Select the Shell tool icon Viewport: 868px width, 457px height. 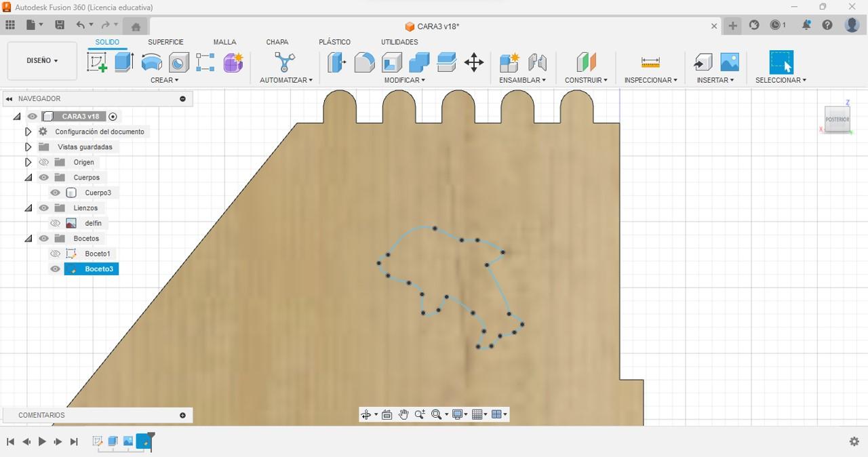[392, 62]
